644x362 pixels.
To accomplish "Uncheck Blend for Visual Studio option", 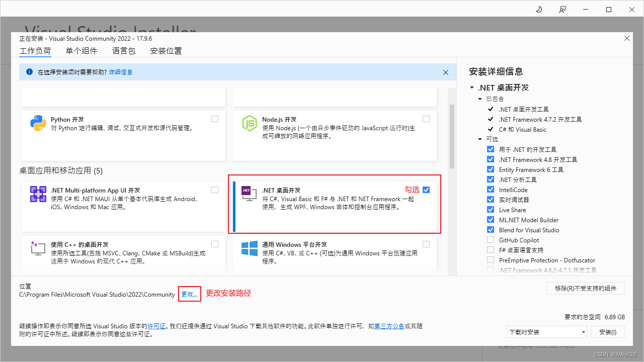I will click(x=491, y=230).
